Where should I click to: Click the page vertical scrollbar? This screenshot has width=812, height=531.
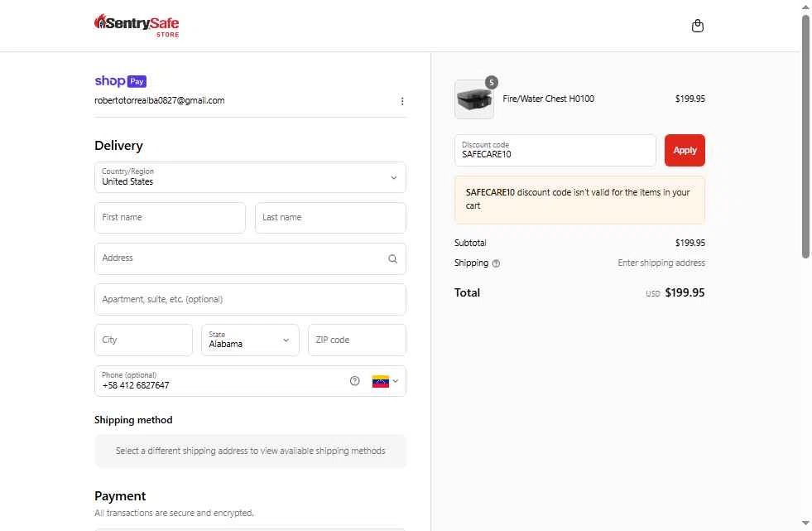pos(805,137)
